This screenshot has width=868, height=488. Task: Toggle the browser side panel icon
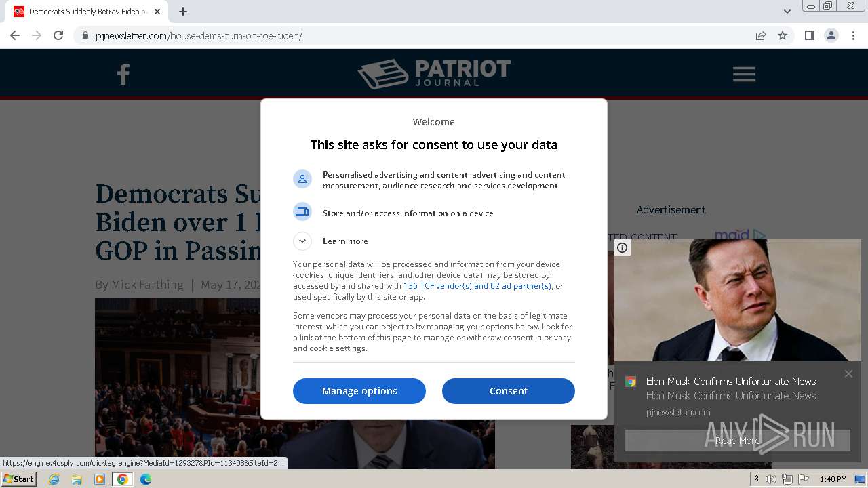809,35
